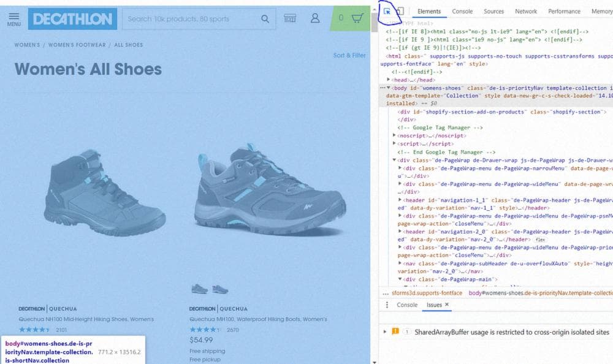Click the WOMEN'S breadcrumb link
613x364 pixels.
pos(28,45)
